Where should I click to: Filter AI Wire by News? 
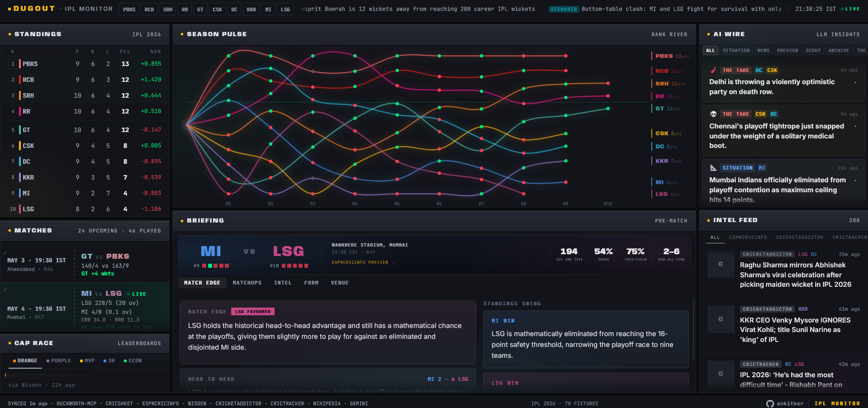(763, 51)
